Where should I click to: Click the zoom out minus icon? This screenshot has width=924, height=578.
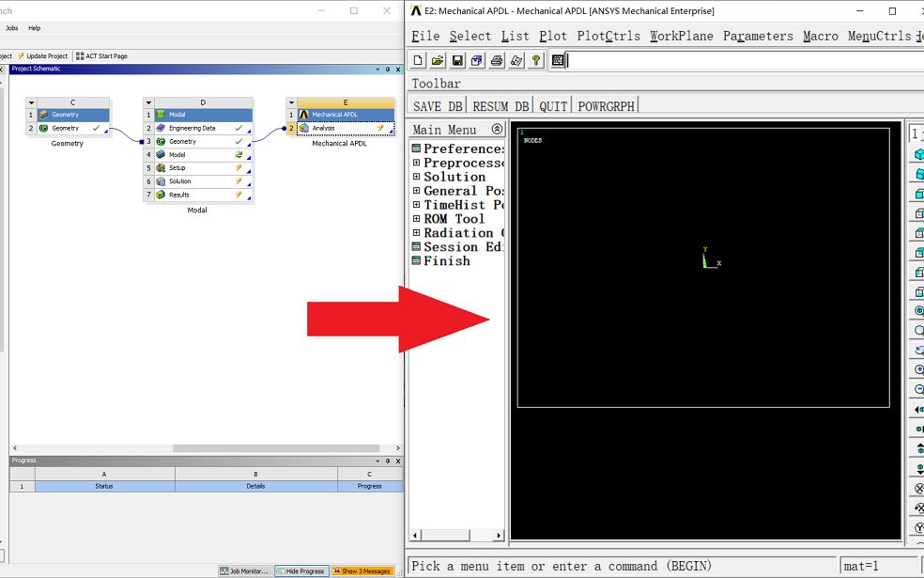918,389
